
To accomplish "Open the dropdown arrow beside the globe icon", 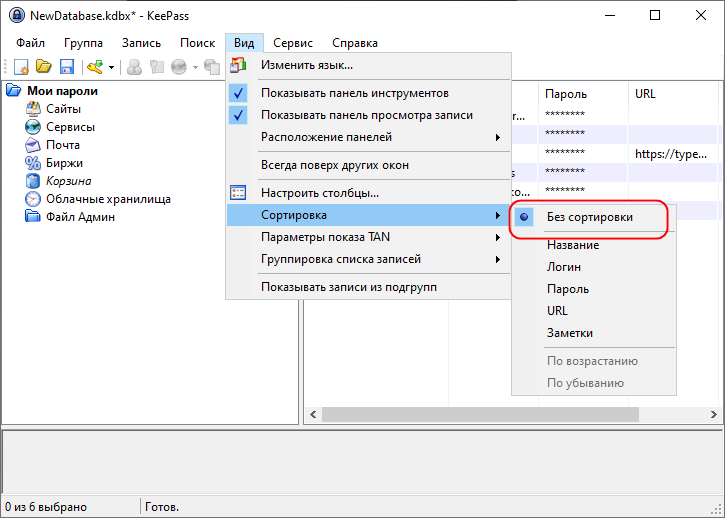I will [195, 68].
